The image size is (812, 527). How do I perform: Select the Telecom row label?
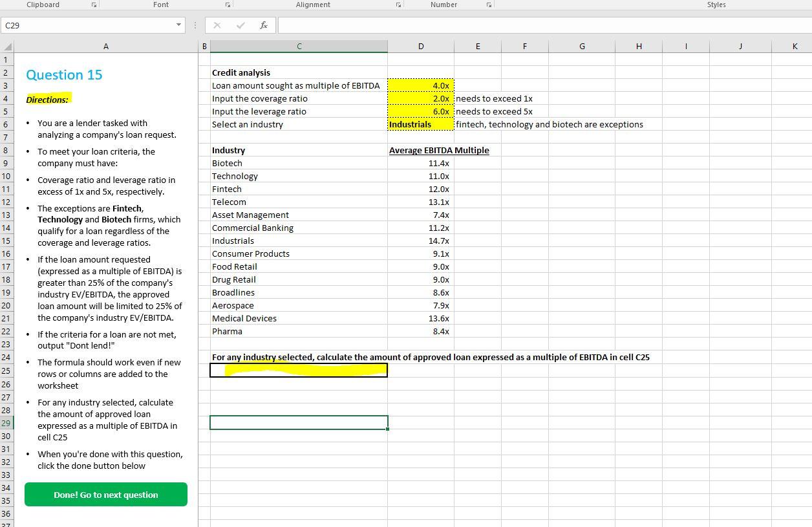[229, 202]
